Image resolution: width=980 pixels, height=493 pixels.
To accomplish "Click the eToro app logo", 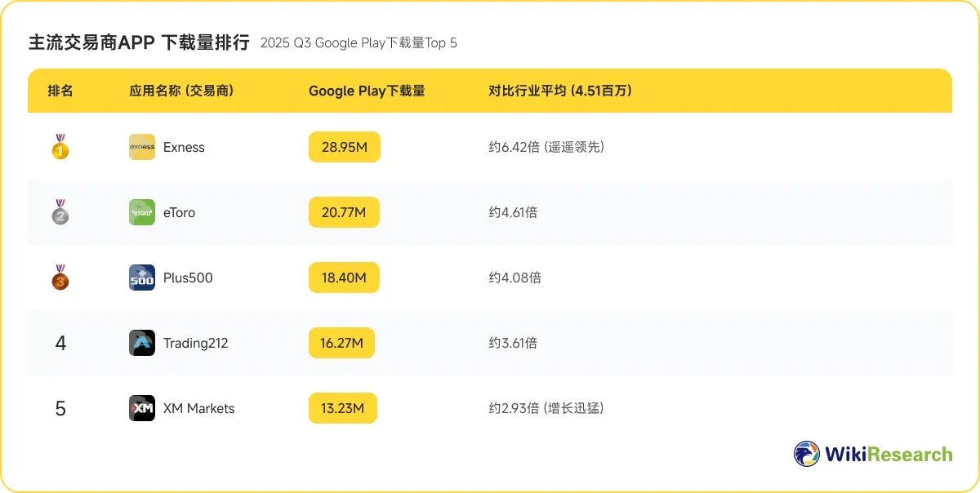I will point(142,212).
